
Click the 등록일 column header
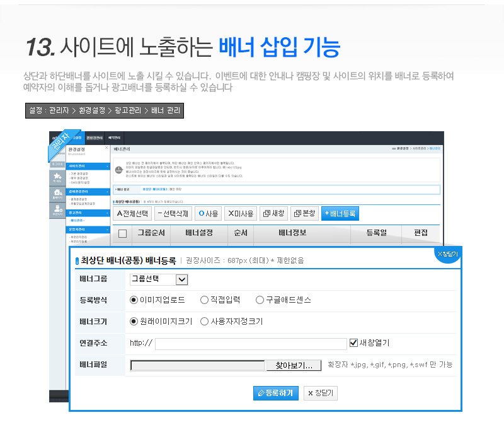coord(376,233)
